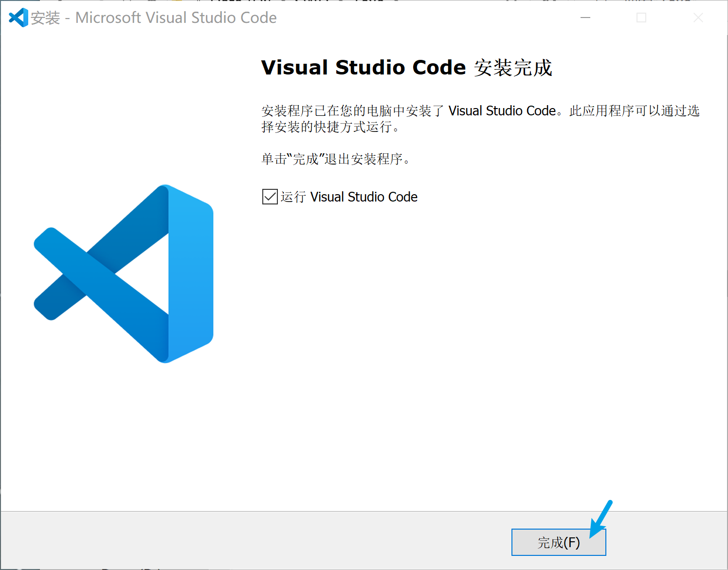728x570 pixels.
Task: Uncheck 运行 Visual Studio Code checkbox
Action: pos(270,197)
